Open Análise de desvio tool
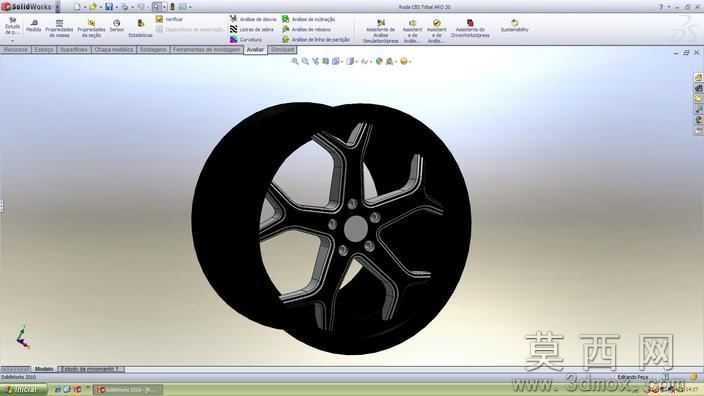The width and height of the screenshot is (704, 396). 253,19
